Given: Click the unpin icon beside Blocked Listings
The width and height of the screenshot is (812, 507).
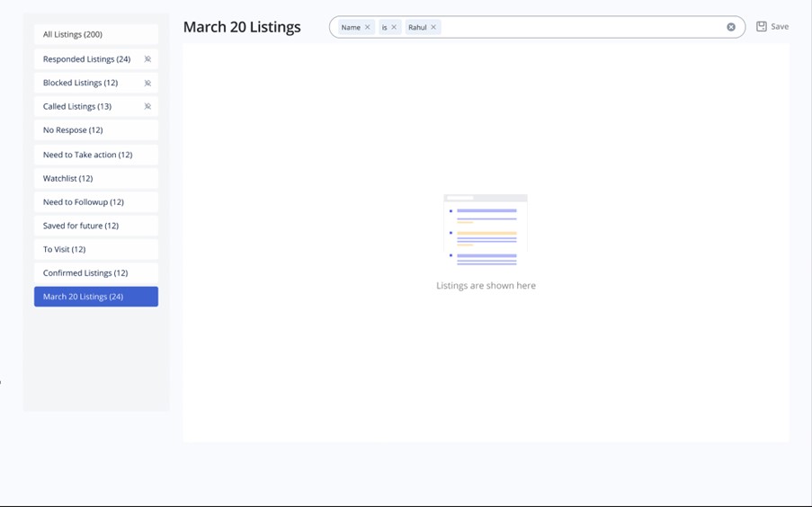Looking at the screenshot, I should (x=147, y=83).
